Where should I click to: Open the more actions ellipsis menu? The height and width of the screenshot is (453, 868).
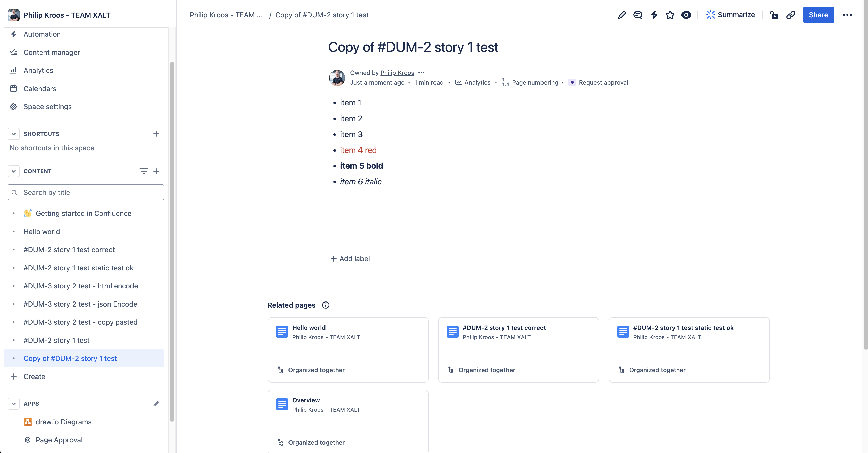[847, 15]
